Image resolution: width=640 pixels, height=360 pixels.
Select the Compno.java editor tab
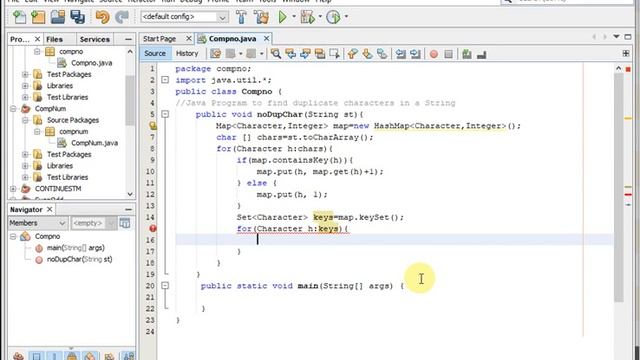[233, 39]
